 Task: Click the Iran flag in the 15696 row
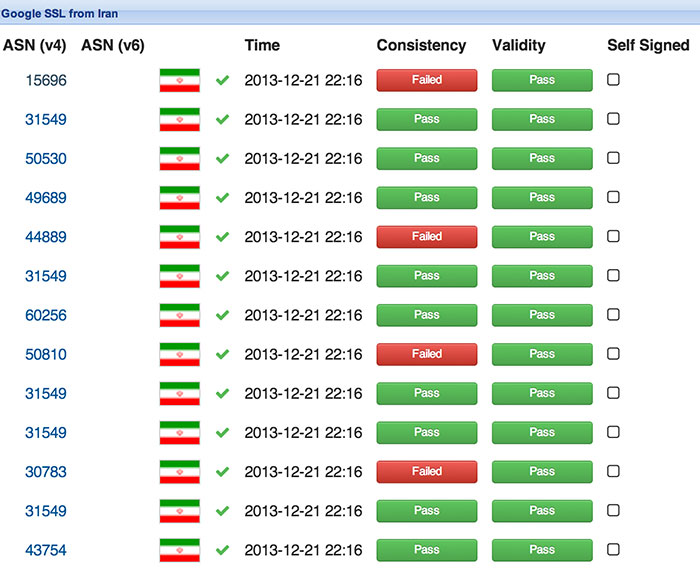pyautogui.click(x=179, y=80)
